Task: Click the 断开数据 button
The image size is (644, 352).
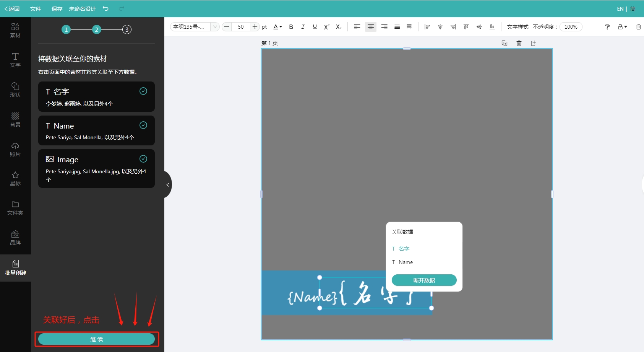Action: (x=424, y=280)
